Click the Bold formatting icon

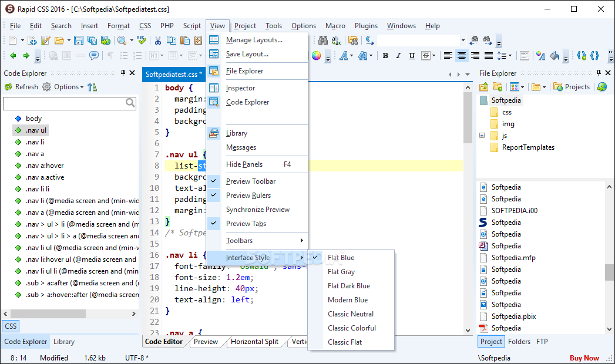coord(385,56)
